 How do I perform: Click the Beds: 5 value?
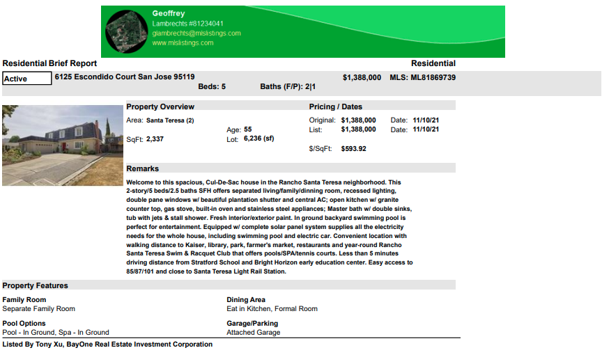[x=212, y=87]
